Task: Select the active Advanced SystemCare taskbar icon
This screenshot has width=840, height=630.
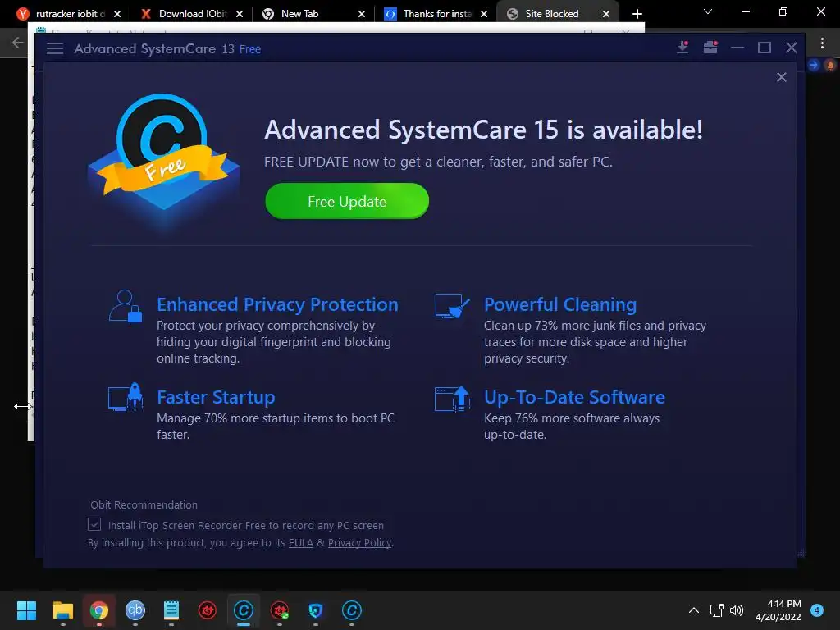Action: pos(243,610)
